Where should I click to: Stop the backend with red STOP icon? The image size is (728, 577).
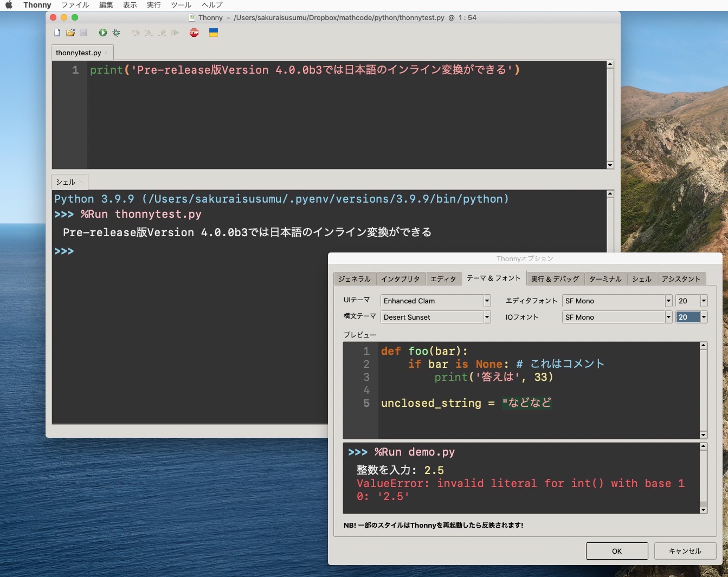[x=194, y=33]
